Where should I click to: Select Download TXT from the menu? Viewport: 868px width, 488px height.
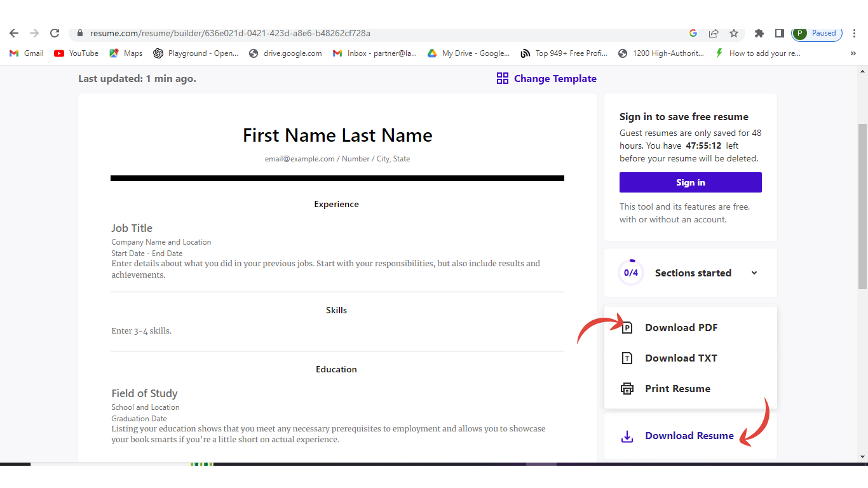(x=681, y=358)
